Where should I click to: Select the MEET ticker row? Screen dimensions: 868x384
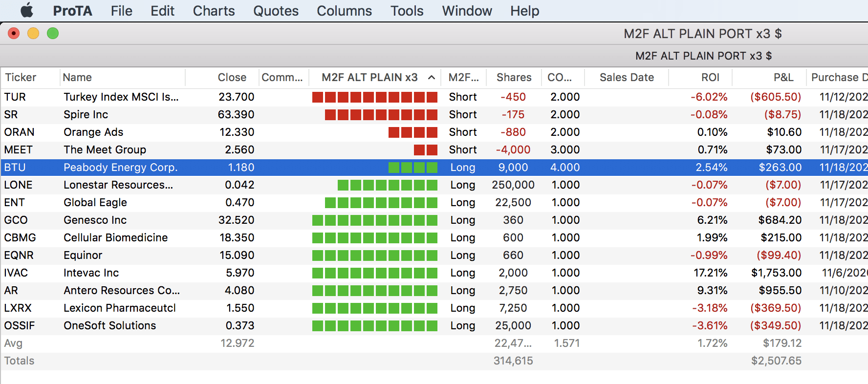tap(434, 149)
